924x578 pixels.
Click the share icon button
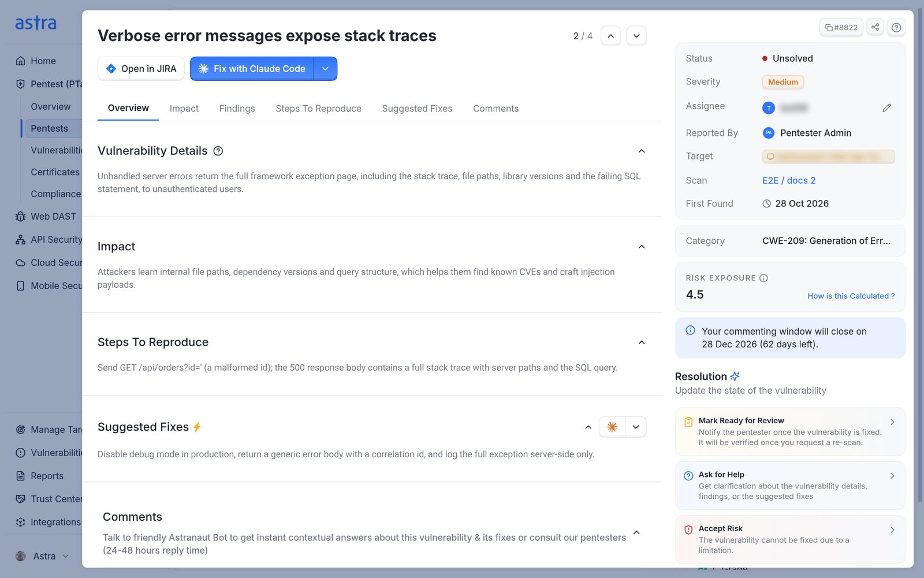[875, 27]
